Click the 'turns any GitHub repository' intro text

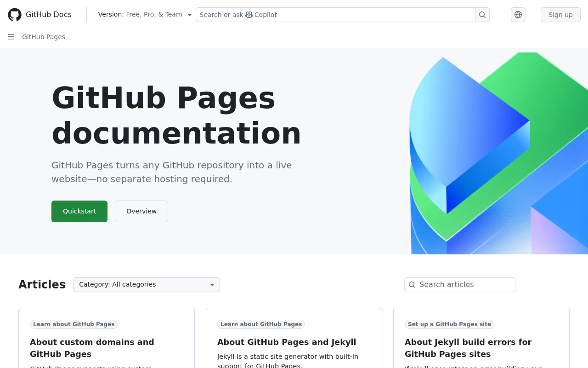(x=172, y=172)
